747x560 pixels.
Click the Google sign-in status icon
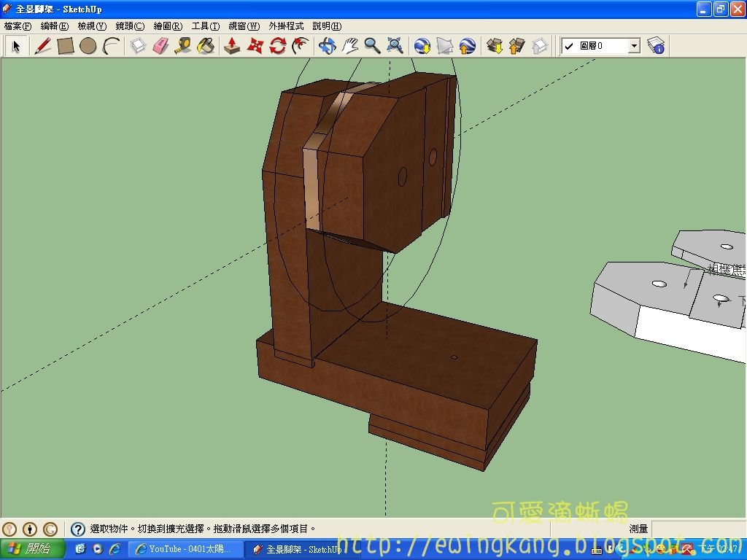[50, 529]
